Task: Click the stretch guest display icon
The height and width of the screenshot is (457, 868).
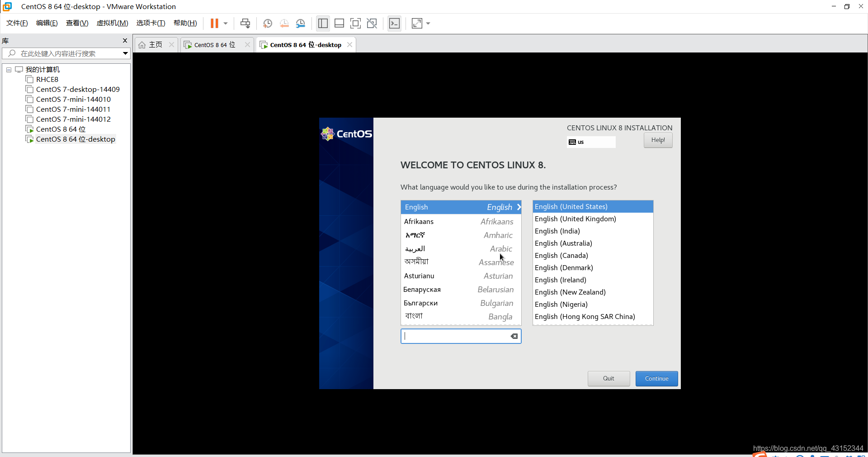Action: [x=417, y=23]
